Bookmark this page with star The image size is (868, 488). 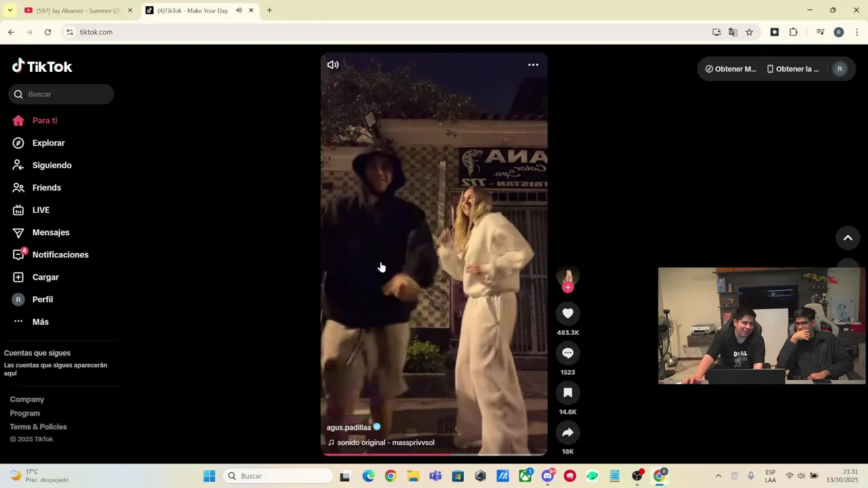pyautogui.click(x=749, y=32)
